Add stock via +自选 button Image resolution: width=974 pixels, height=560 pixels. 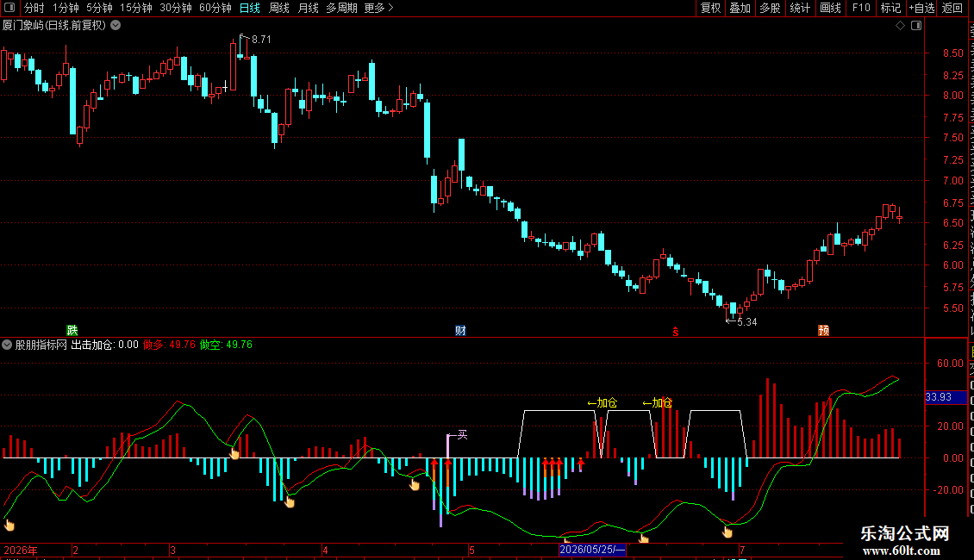[x=921, y=8]
